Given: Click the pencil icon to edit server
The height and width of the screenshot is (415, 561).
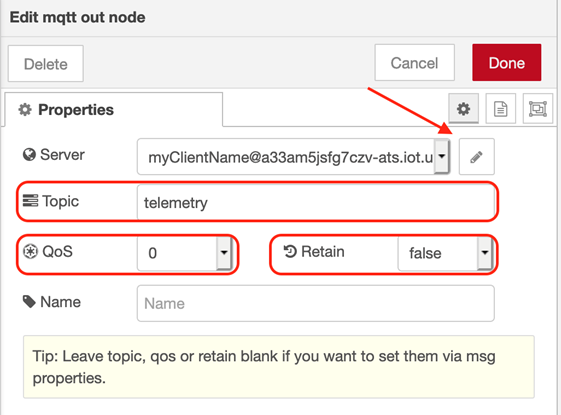Looking at the screenshot, I should click(477, 157).
